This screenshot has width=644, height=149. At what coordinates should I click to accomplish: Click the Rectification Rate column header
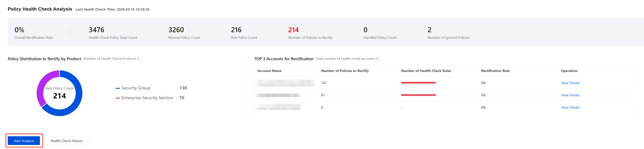(495, 71)
